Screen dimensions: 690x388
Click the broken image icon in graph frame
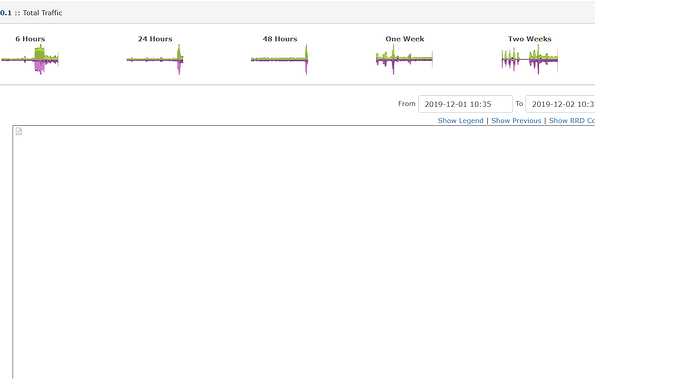point(18,131)
